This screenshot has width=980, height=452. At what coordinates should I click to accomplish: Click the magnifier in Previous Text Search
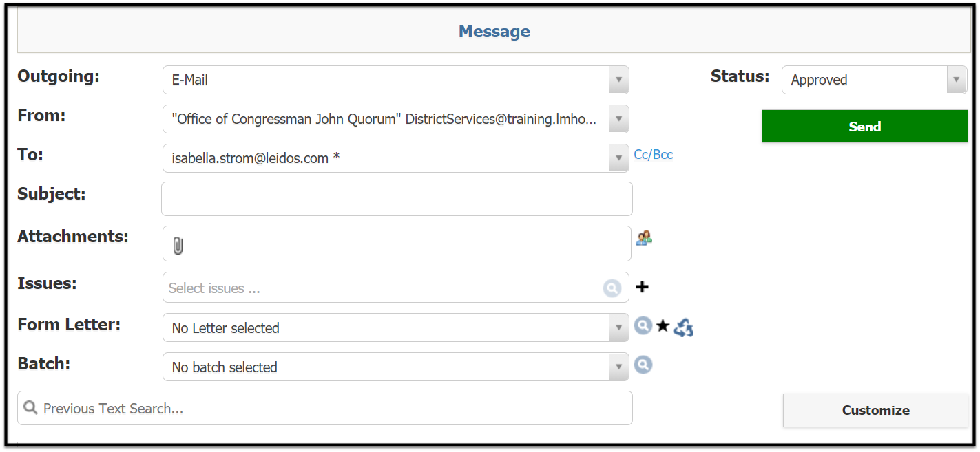pyautogui.click(x=30, y=407)
